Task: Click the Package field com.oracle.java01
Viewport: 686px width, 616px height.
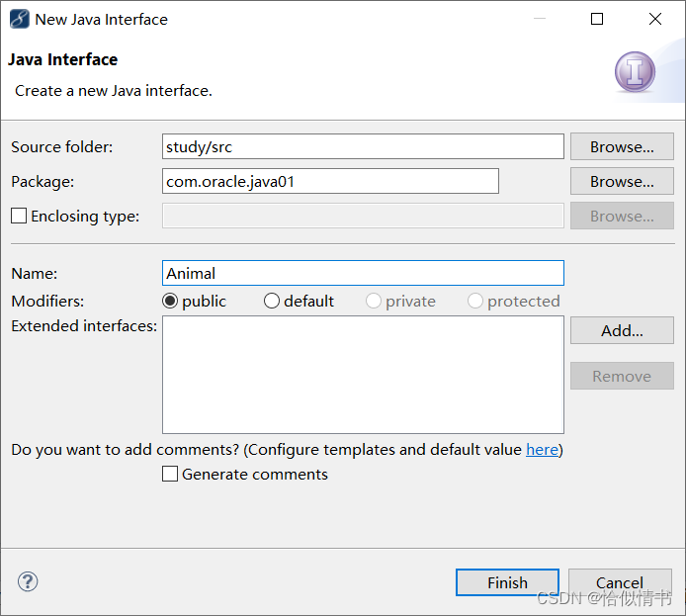Action: (x=330, y=181)
